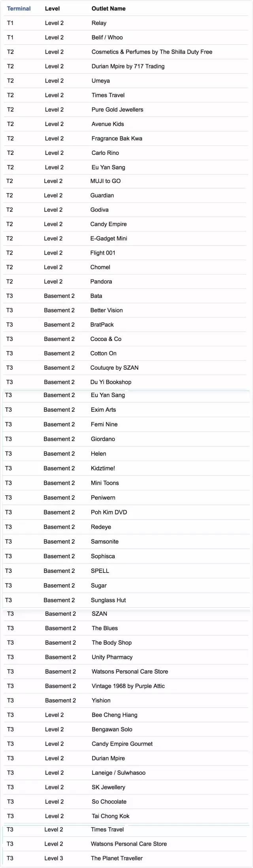Image resolution: width=253 pixels, height=868 pixels.
Task: Select the Pure Gold Jewellers entry
Action: tap(117, 109)
